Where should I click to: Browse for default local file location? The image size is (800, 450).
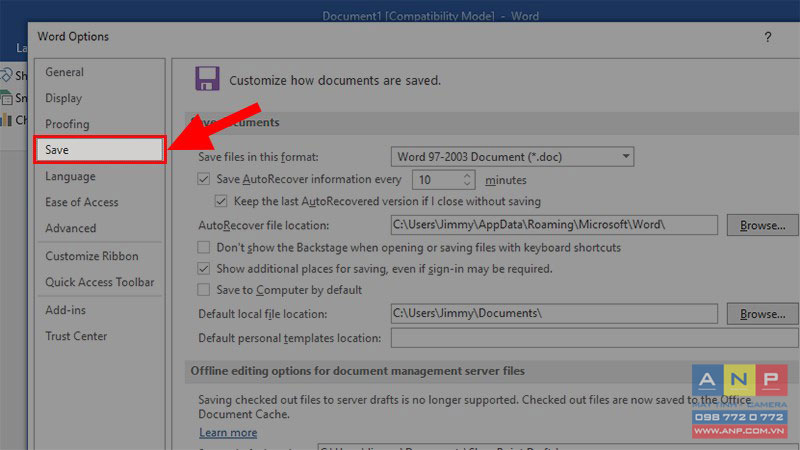coord(762,314)
